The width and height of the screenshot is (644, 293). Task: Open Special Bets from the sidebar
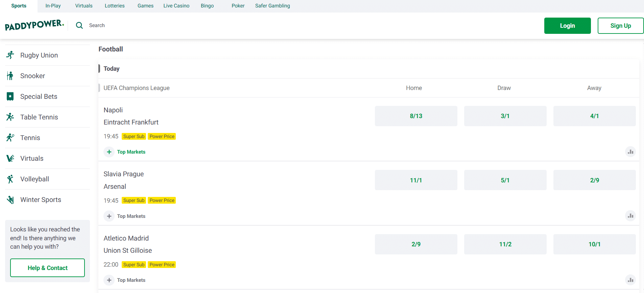click(47, 96)
